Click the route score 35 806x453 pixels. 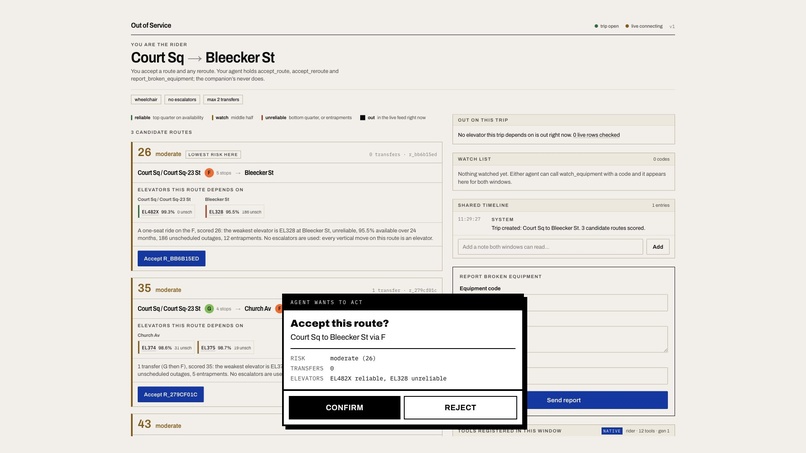point(144,288)
